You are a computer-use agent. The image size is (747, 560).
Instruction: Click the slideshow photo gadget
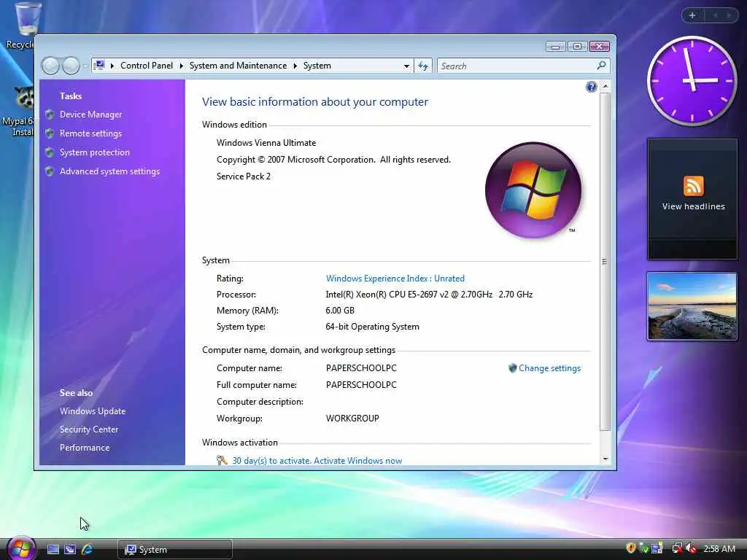692,306
